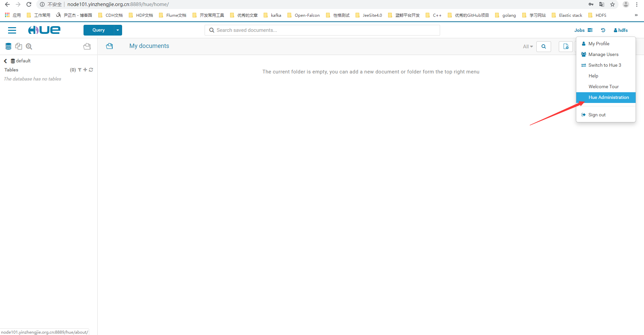Refresh the tables list

[91, 70]
